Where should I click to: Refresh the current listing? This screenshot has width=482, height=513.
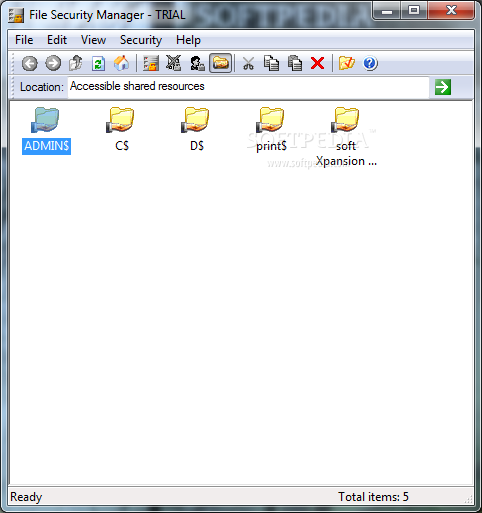tap(98, 63)
